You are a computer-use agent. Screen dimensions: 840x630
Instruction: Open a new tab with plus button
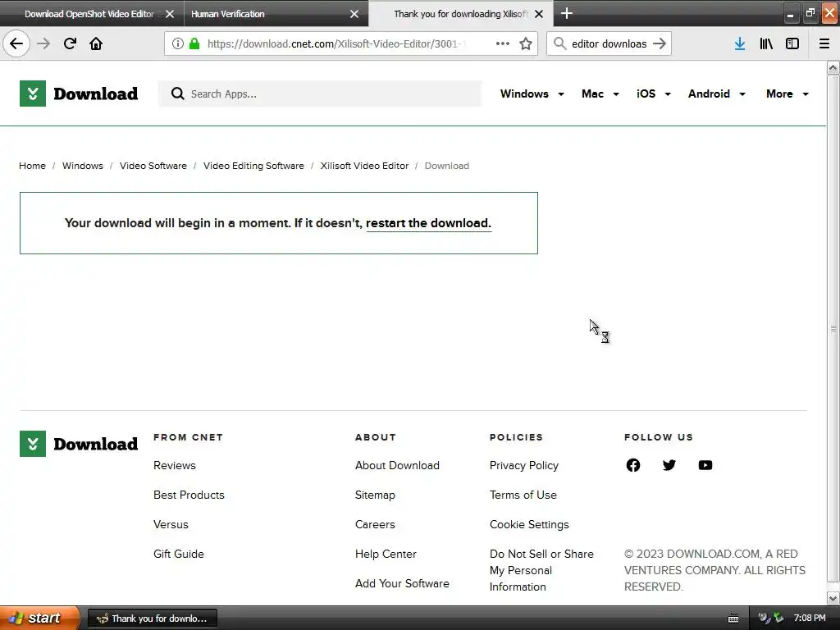click(567, 13)
